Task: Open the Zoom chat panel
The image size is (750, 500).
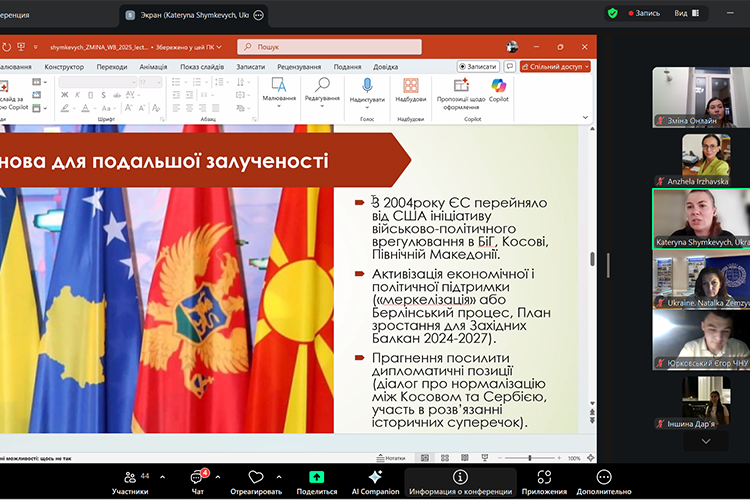Action: (x=198, y=481)
